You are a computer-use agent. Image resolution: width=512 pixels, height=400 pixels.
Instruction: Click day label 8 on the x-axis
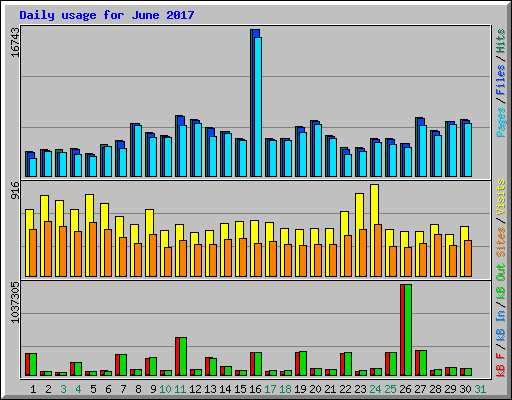coord(138,389)
